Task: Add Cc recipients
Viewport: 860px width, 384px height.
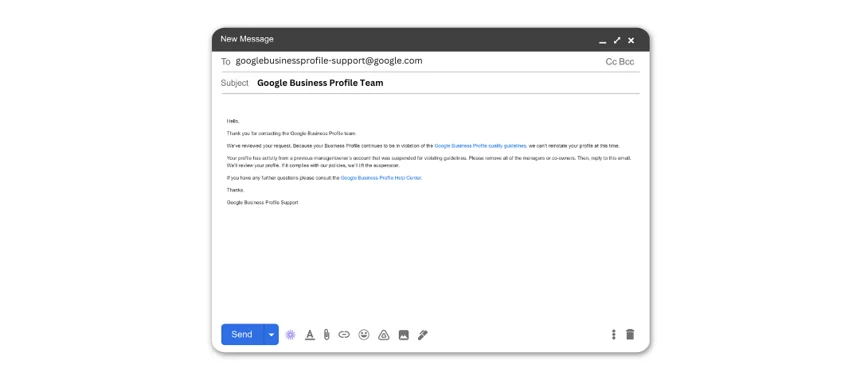Action: pyautogui.click(x=611, y=61)
